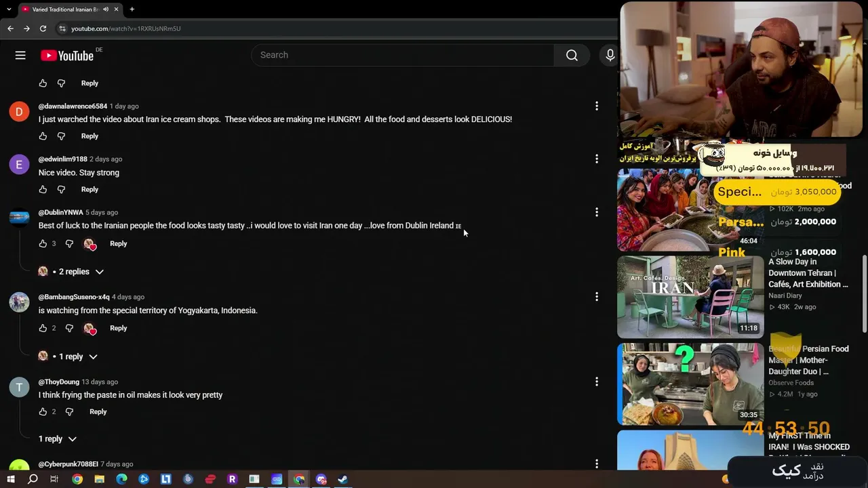Dislike the comment by @BambangSuseno-x4q
This screenshot has height=488, width=868.
[x=69, y=329]
